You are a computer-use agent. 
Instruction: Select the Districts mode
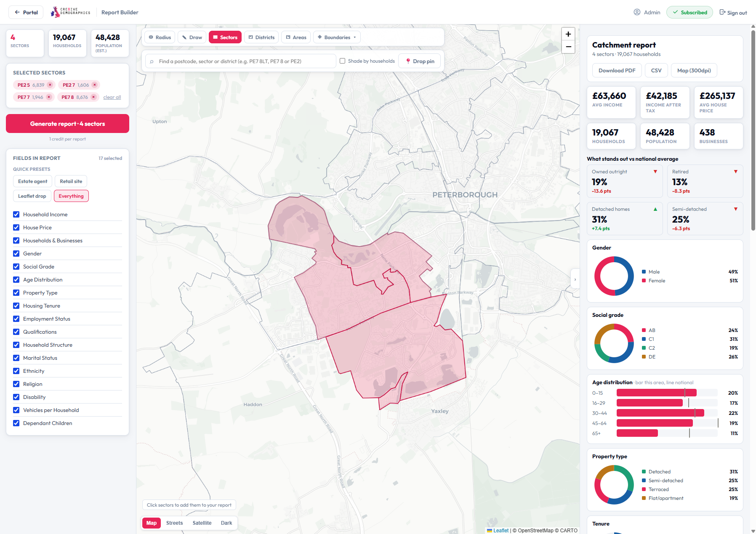coord(261,37)
